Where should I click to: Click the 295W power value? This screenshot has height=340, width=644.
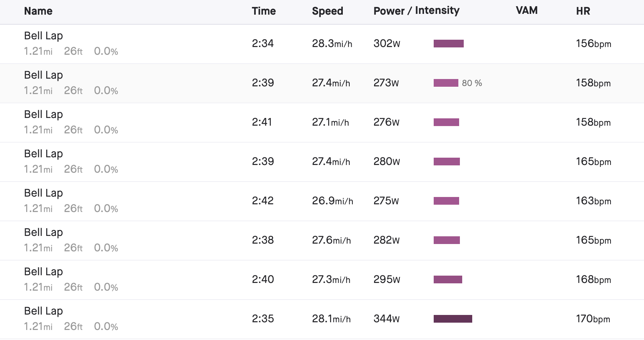[387, 279]
